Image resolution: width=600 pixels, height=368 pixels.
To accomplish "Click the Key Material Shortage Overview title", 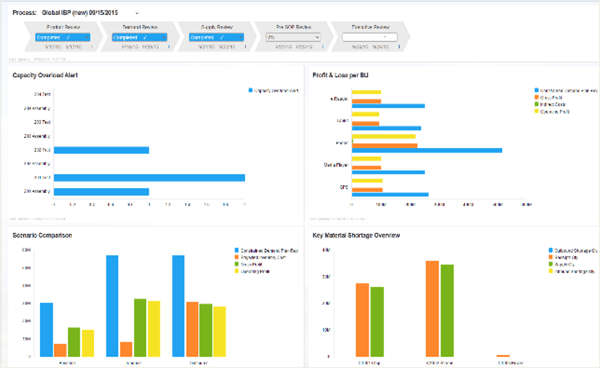I will coord(356,235).
